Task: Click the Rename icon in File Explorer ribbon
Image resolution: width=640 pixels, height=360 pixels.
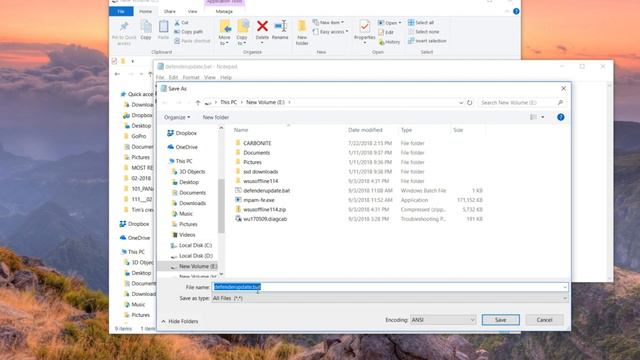Action: tap(280, 27)
